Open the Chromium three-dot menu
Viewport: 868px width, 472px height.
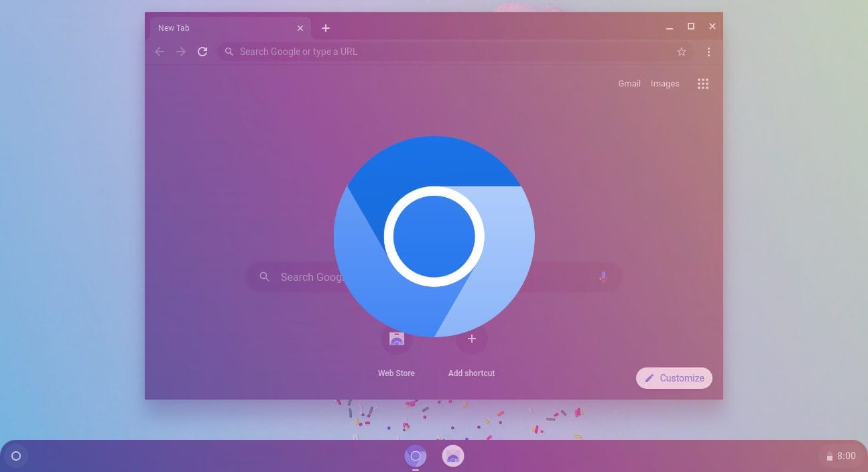[x=708, y=51]
